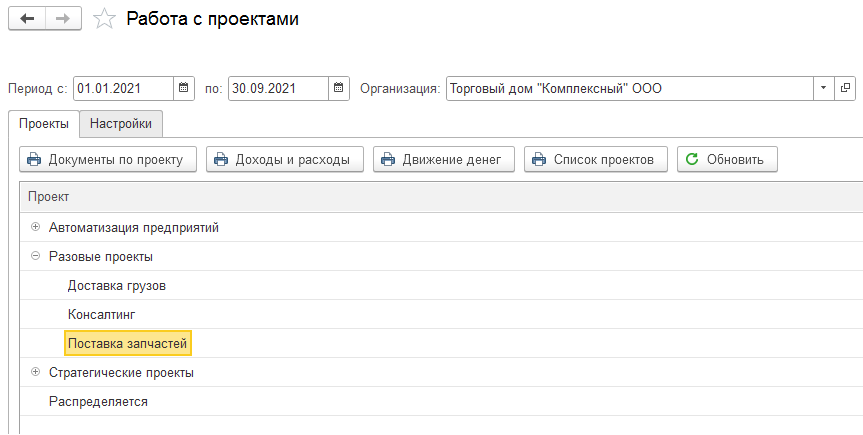Open the Движение денег report

pos(444,160)
